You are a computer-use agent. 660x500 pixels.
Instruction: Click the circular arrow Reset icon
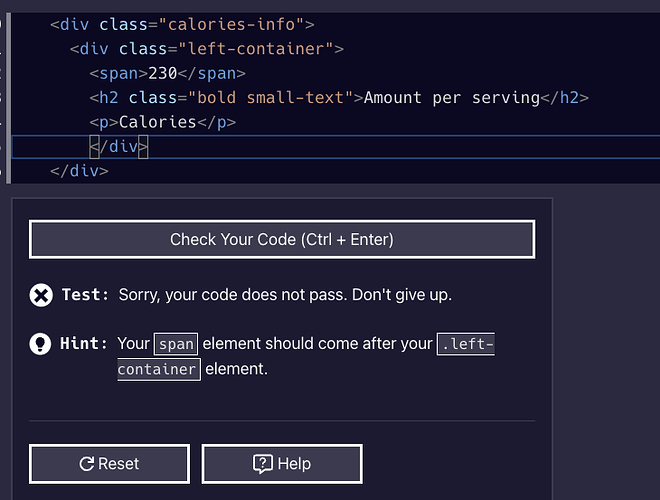[87, 464]
